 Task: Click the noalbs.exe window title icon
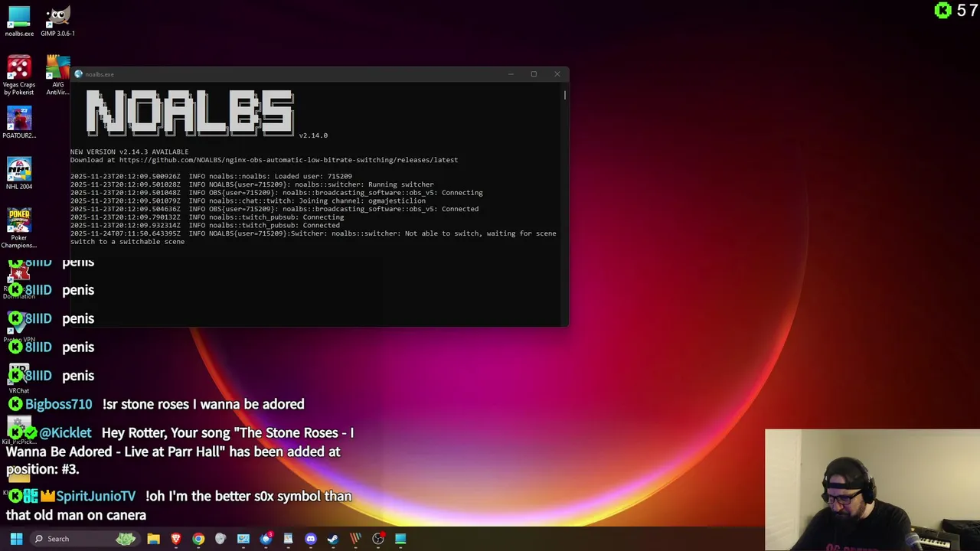tap(78, 74)
